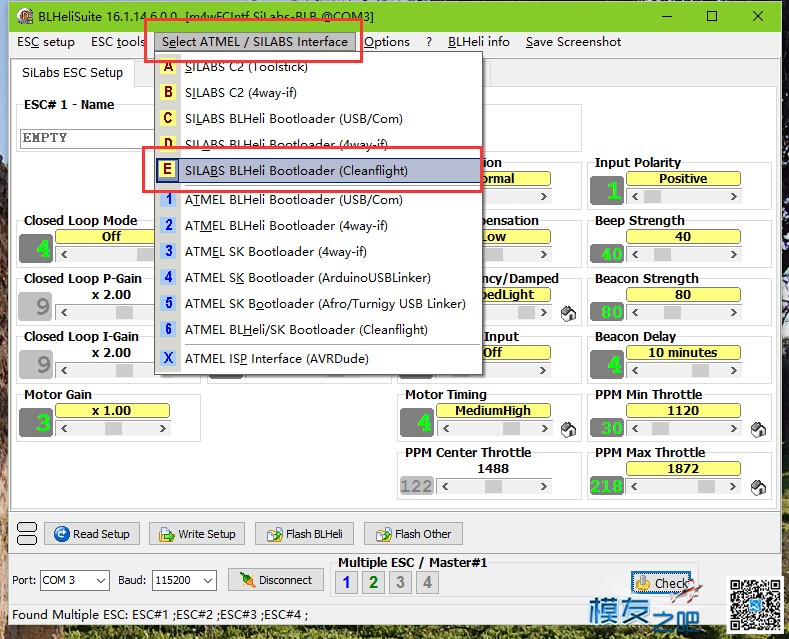The width and height of the screenshot is (789, 639).
Task: Click the C icon of SILABS USB/Com
Action: (x=168, y=118)
